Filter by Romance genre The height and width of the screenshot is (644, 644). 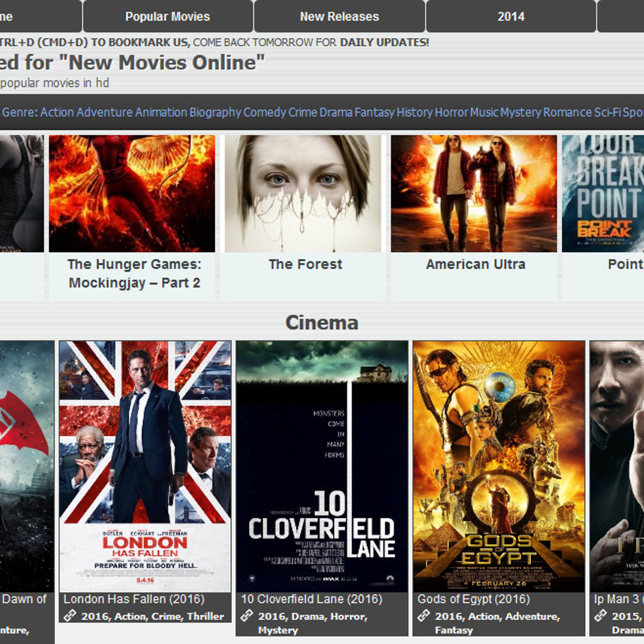click(x=568, y=112)
